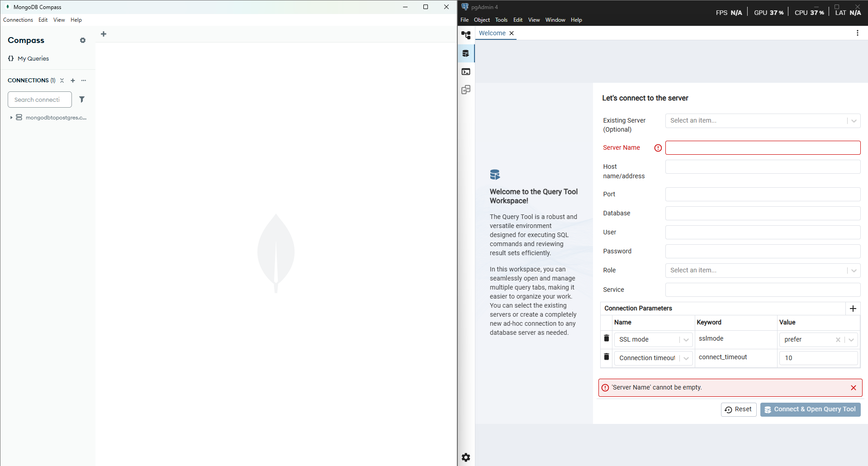Clear the prefer value in sslmode
Screen dimensions: 868x466
(838, 340)
